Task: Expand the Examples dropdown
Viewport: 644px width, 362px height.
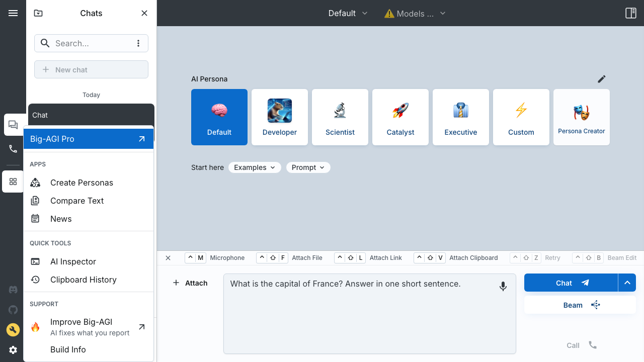Action: click(x=255, y=167)
